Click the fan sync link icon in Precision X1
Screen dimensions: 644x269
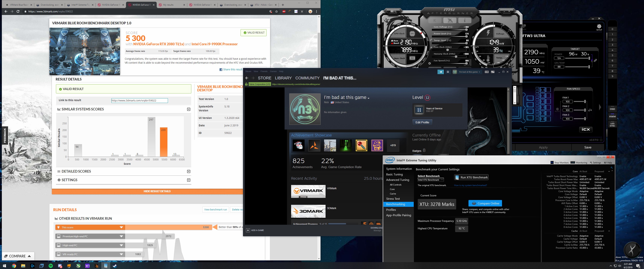pyautogui.click(x=590, y=110)
